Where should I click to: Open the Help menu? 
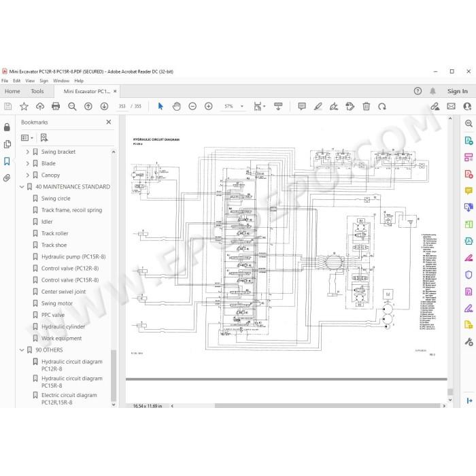click(x=79, y=81)
